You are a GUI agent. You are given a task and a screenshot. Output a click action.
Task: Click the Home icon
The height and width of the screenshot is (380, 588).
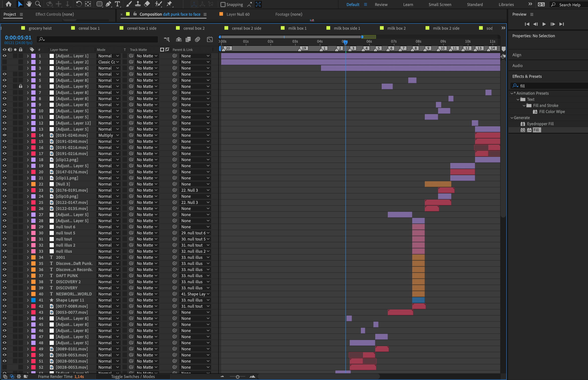point(8,4)
